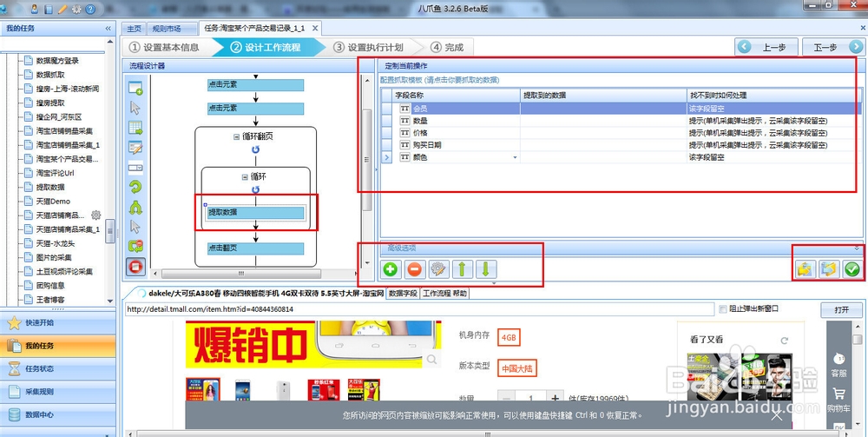Image resolution: width=868 pixels, height=437 pixels.
Task: Collapse 我的任务 panel with double chevron
Action: pos(108,29)
